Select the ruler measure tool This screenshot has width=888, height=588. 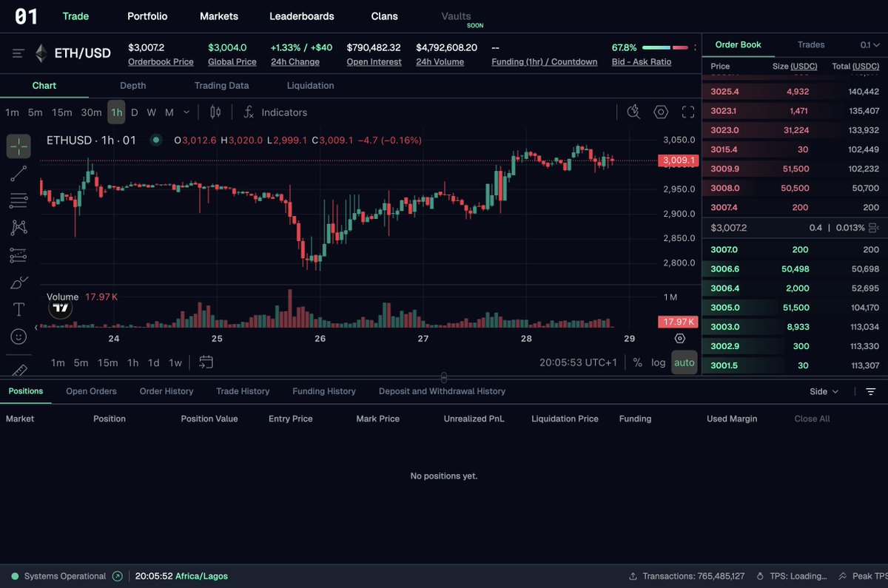(18, 368)
